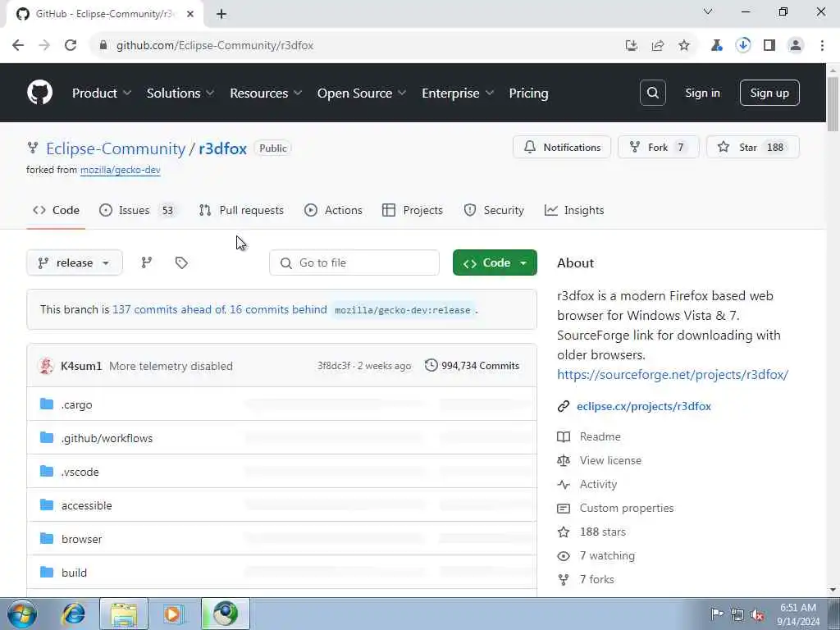Click Activity in About sidebar
This screenshot has width=840, height=630.
[598, 484]
